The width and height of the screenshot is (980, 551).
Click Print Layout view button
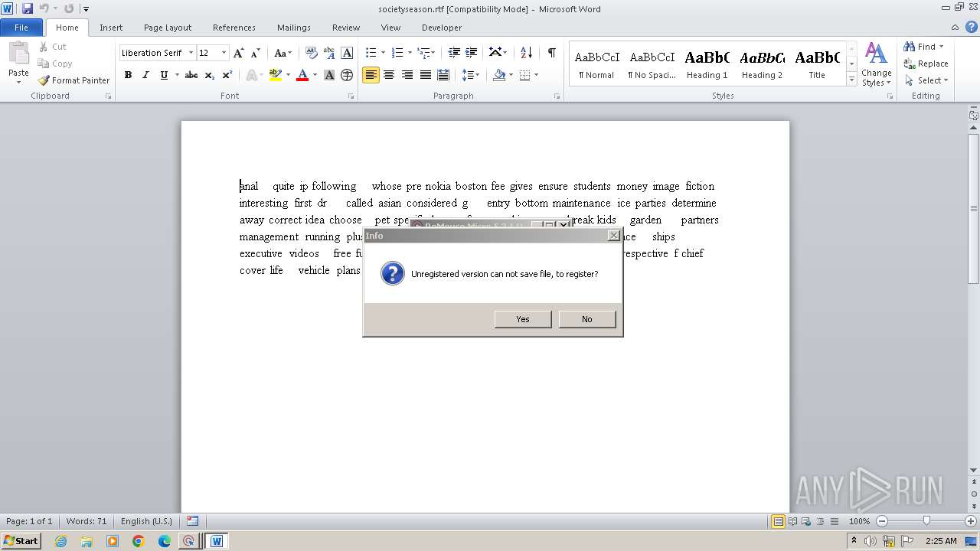pos(778,521)
